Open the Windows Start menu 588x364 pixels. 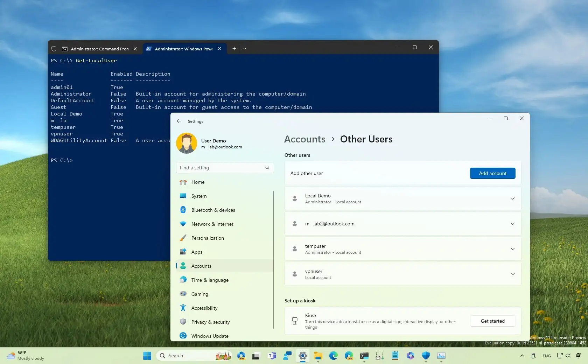point(147,356)
